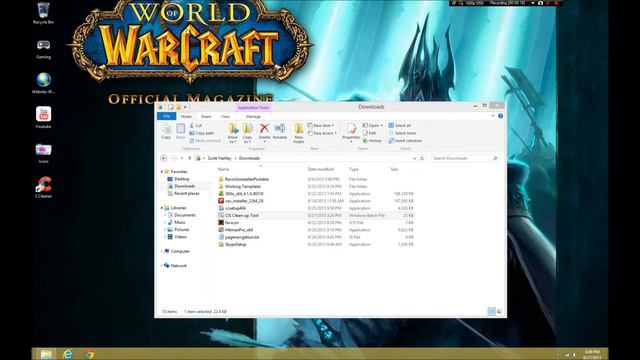Select the Music library

click(x=180, y=222)
